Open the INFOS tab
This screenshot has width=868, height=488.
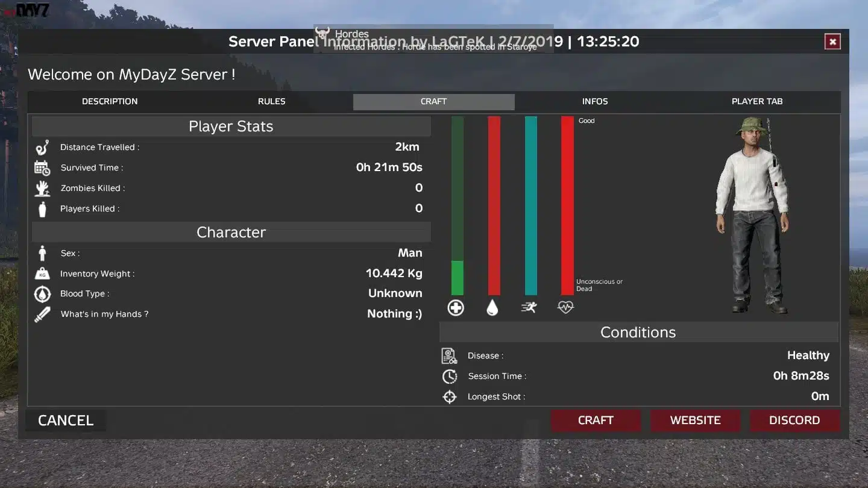click(595, 101)
